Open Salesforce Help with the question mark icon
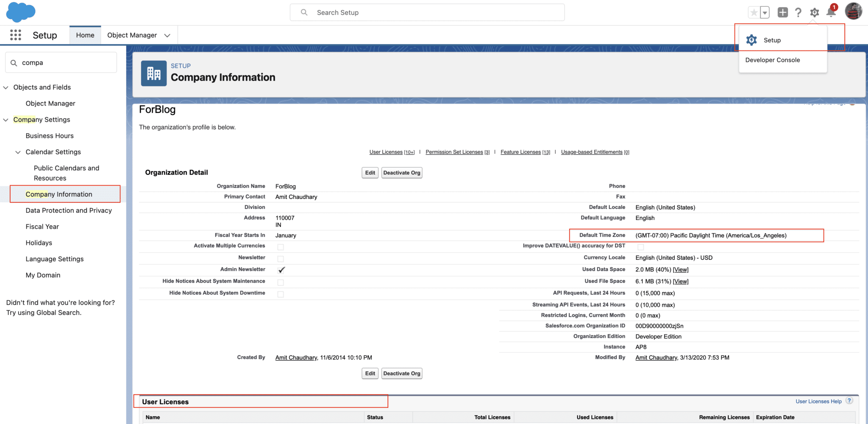This screenshot has width=868, height=424. [798, 12]
